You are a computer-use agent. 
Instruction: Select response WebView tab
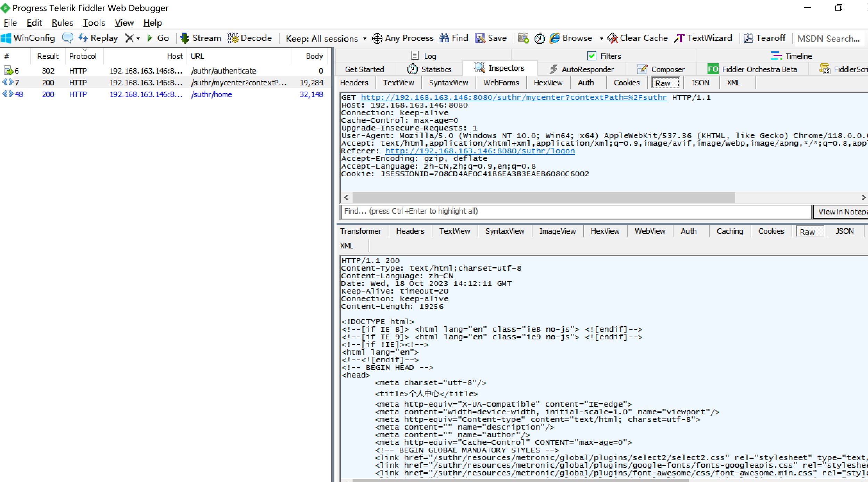coord(650,231)
